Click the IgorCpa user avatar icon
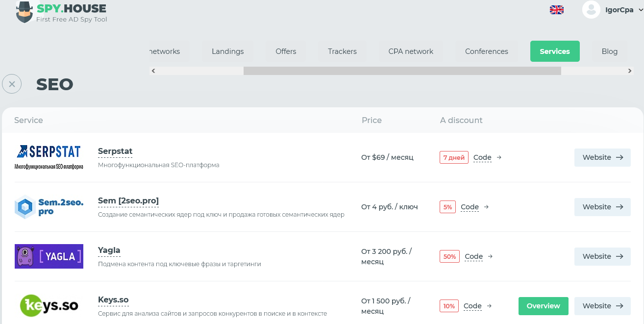 pos(591,9)
